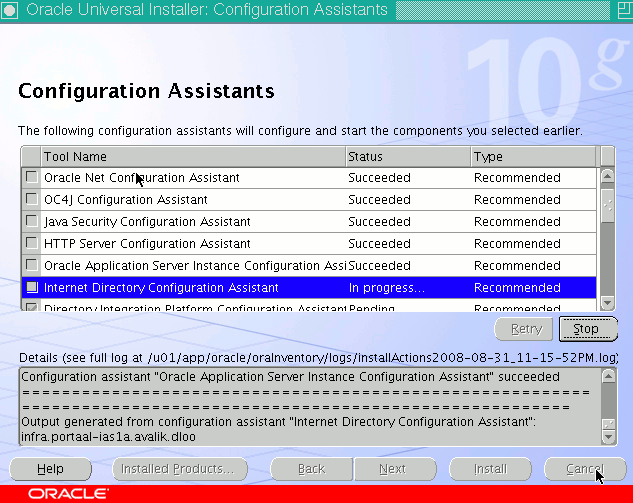Click the assistants table scroll down arrow
The image size is (633, 503).
click(x=607, y=302)
